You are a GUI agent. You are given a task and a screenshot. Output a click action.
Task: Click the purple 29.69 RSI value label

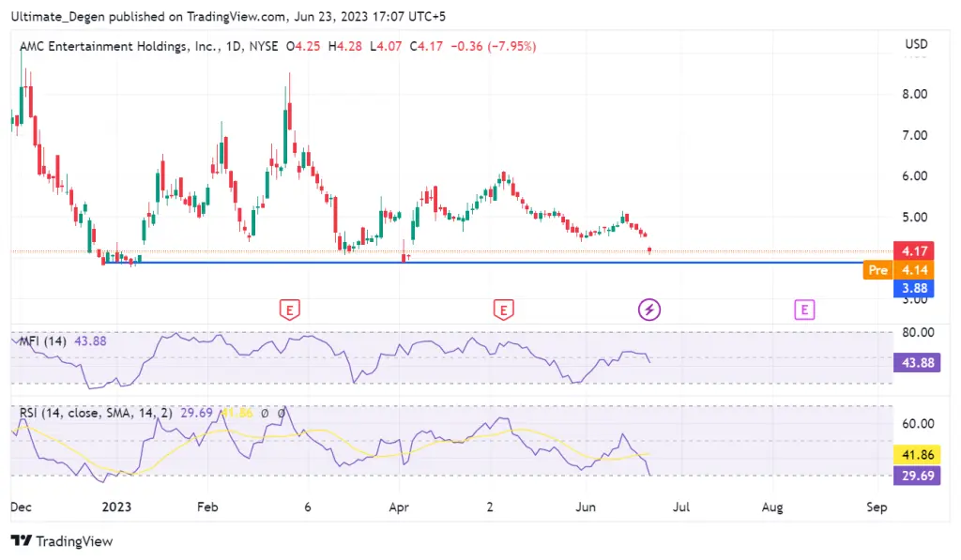917,476
